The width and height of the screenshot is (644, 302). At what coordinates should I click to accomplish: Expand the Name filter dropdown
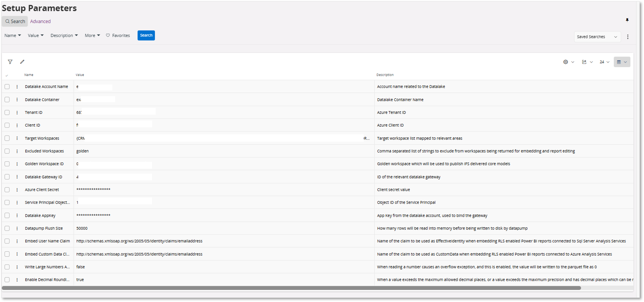click(x=12, y=35)
